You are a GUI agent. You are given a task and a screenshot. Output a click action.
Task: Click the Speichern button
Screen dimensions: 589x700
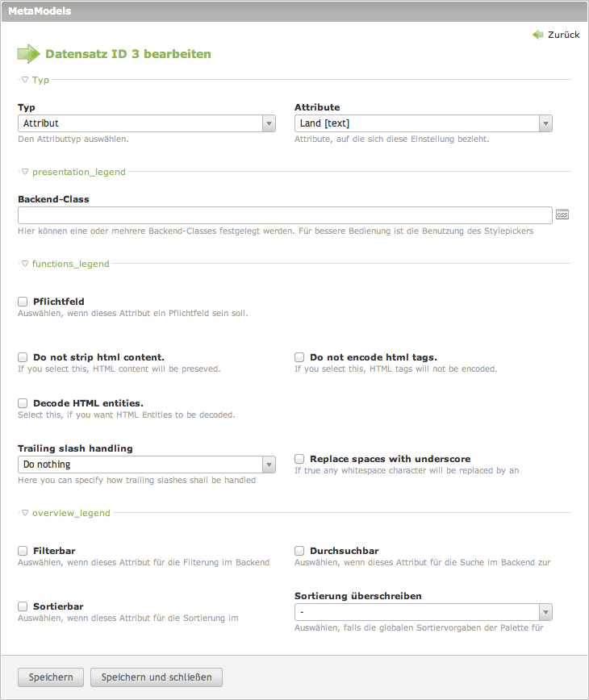(x=51, y=677)
